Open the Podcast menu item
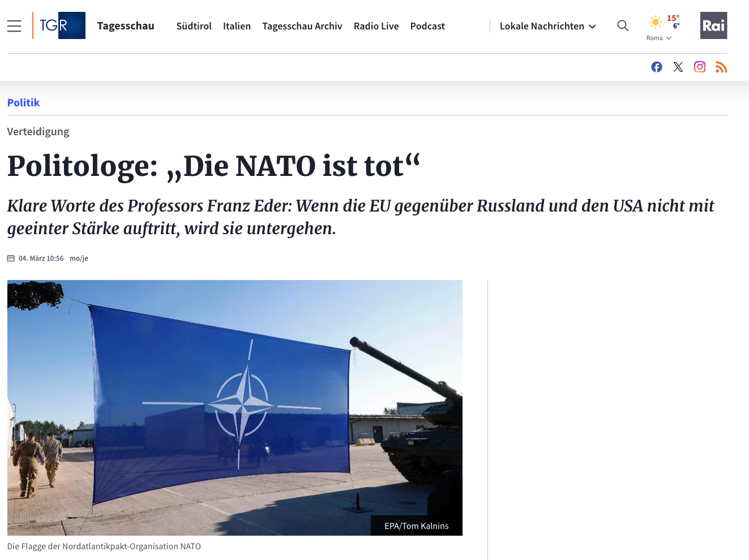Viewport: 749px width, 560px height. [x=427, y=26]
